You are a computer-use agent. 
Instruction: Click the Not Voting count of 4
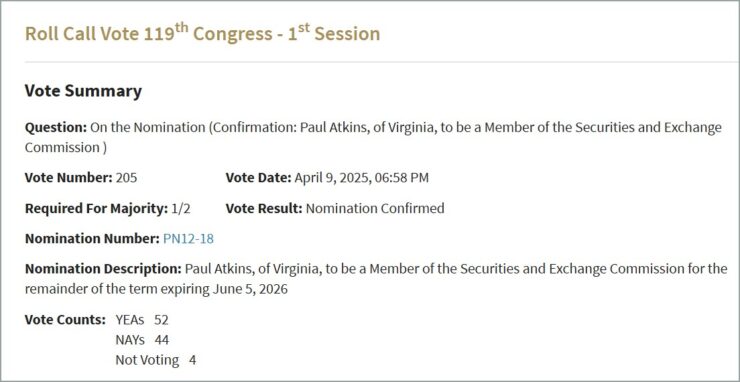193,360
